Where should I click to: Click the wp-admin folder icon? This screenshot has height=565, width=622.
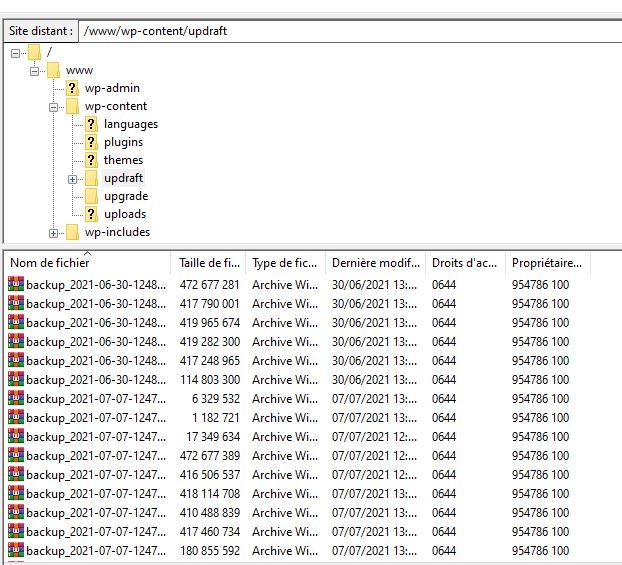point(72,88)
